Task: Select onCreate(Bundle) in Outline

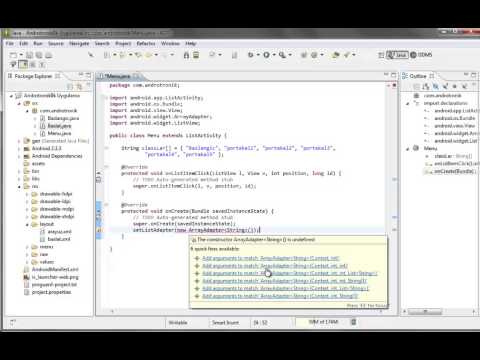Action: (454, 171)
